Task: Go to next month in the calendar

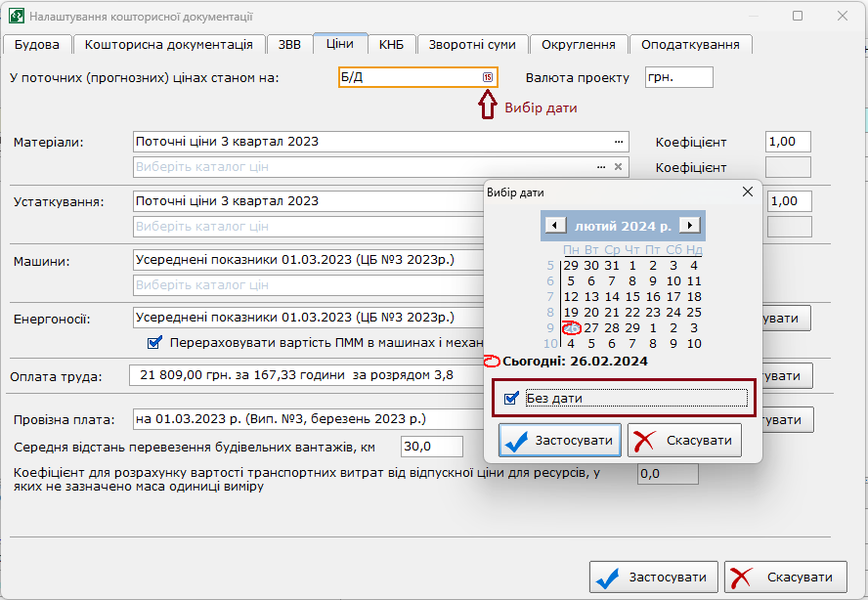Action: pos(690,226)
